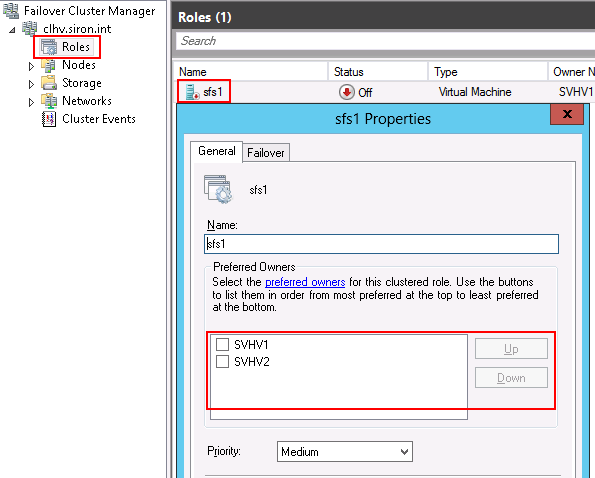Switch to the Failover tab

(x=266, y=153)
